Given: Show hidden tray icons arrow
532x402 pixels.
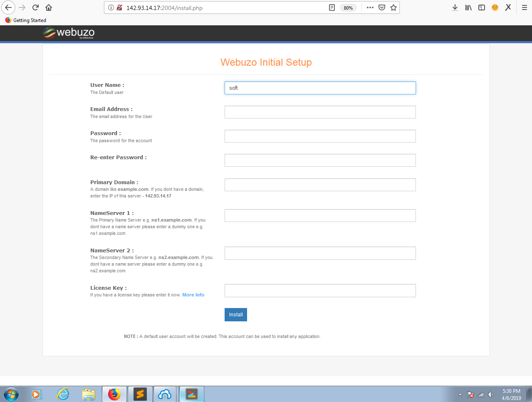Looking at the screenshot, I should pyautogui.click(x=460, y=395).
